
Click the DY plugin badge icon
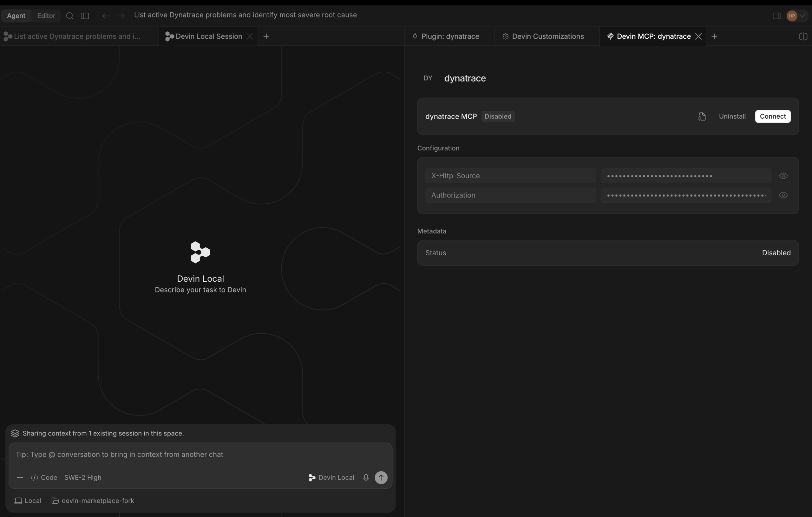tap(428, 78)
